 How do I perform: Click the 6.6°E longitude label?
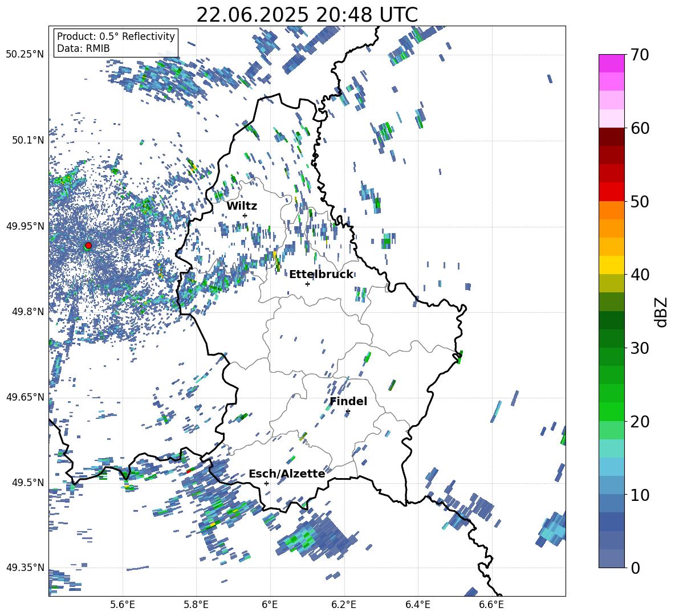pyautogui.click(x=491, y=605)
